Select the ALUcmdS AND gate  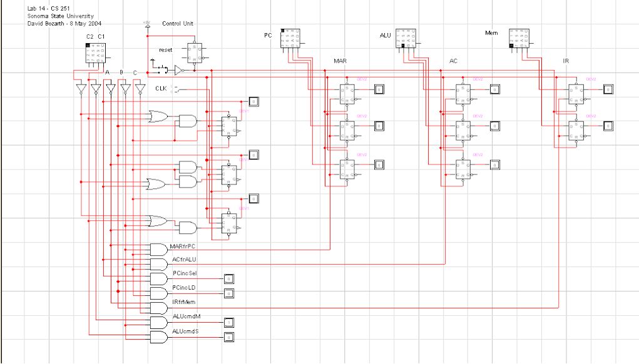pyautogui.click(x=159, y=337)
